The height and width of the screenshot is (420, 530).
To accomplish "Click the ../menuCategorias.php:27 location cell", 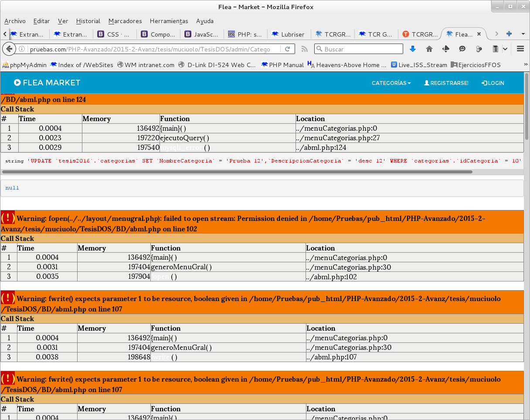I will click(410, 138).
